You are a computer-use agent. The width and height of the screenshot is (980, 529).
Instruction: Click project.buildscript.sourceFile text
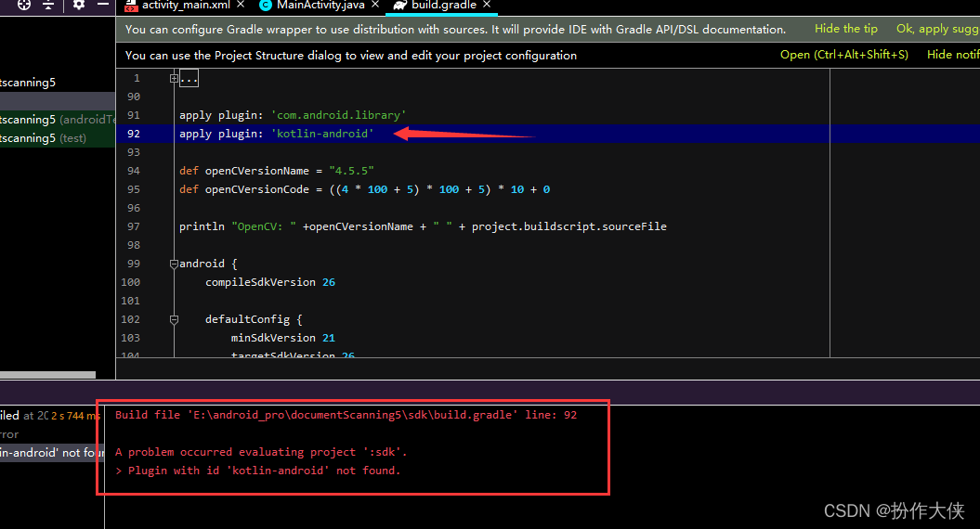(568, 226)
